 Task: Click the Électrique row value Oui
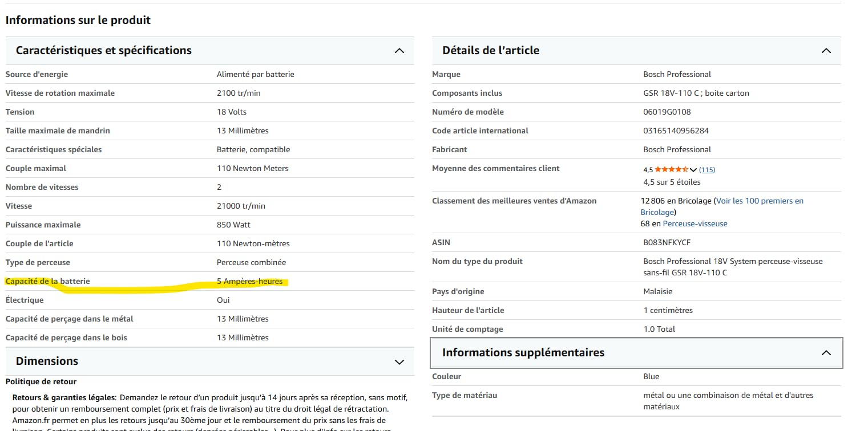pyautogui.click(x=223, y=300)
